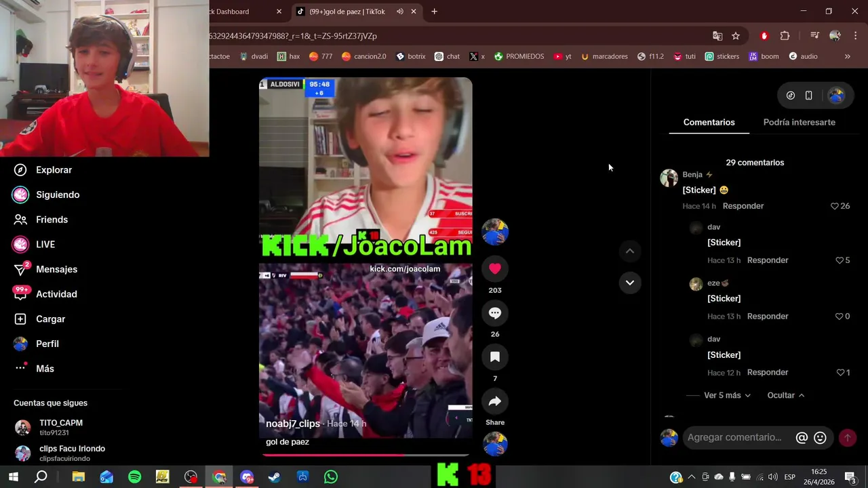Viewport: 868px width, 488px height.
Task: Reply to dav's comment from Hace 12 h
Action: click(x=768, y=373)
